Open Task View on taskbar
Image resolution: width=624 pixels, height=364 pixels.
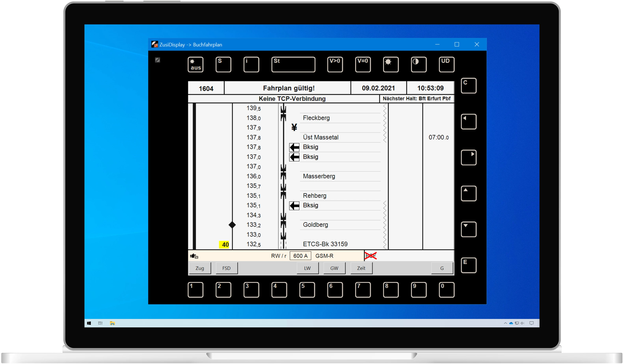100,323
